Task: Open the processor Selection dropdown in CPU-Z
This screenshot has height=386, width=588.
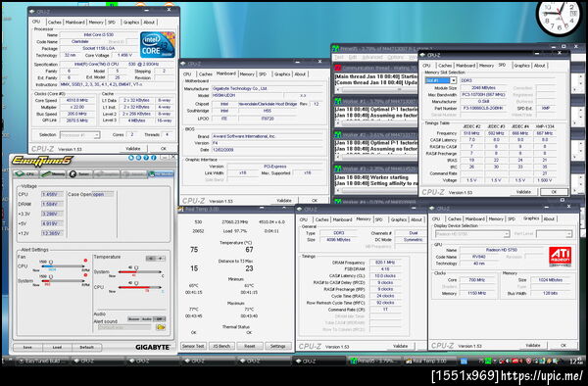Action: coord(80,135)
